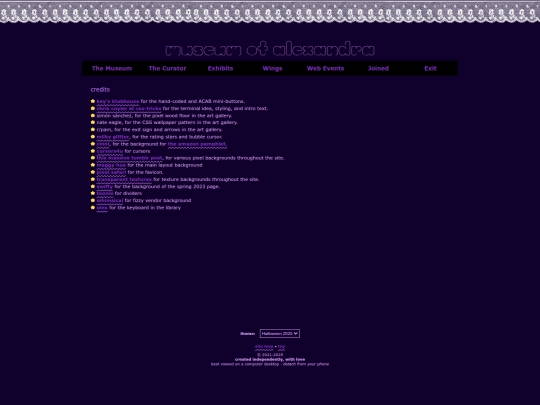Click the copyright 2021-2026 text
The width and height of the screenshot is (540, 405).
point(270,355)
